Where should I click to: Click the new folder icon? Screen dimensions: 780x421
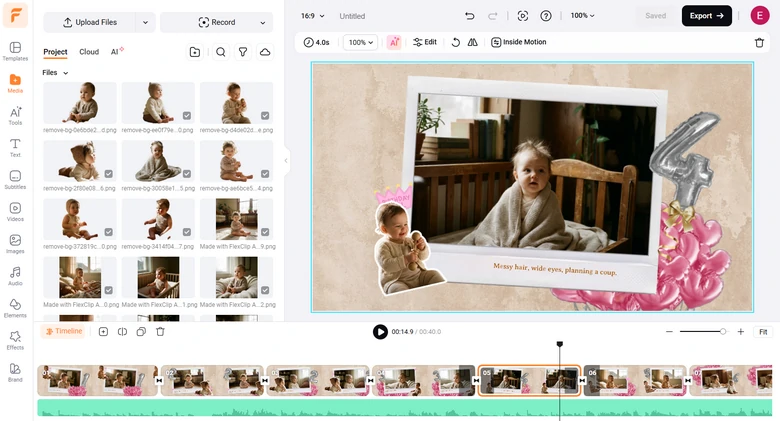[195, 52]
